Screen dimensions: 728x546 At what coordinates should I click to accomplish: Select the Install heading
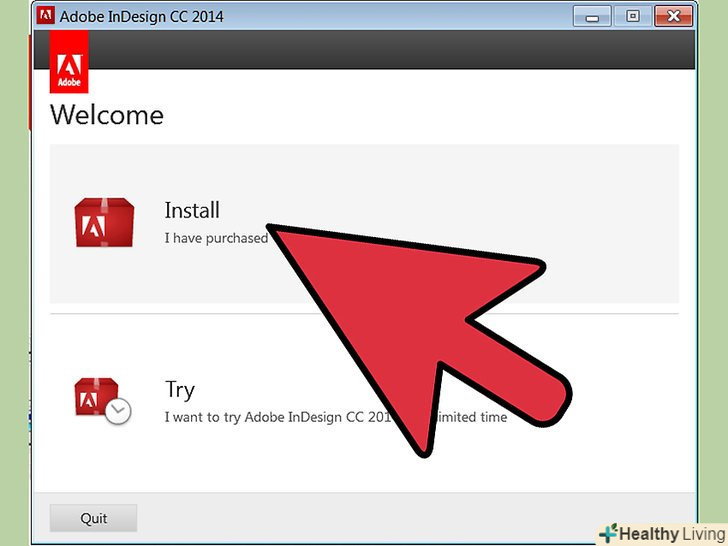192,210
